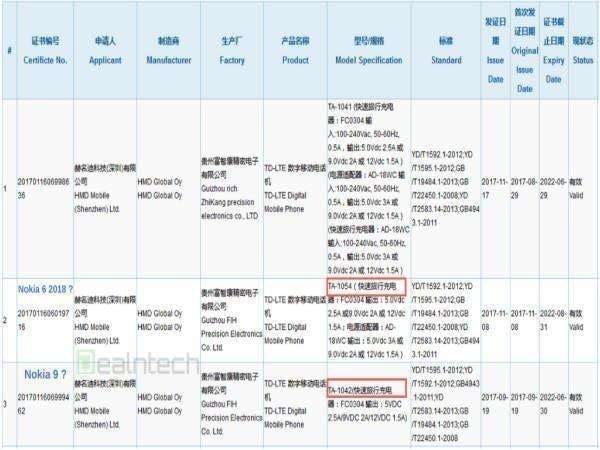Select the red-boxed TA-1042 model text
The image size is (600, 450).
pos(365,386)
